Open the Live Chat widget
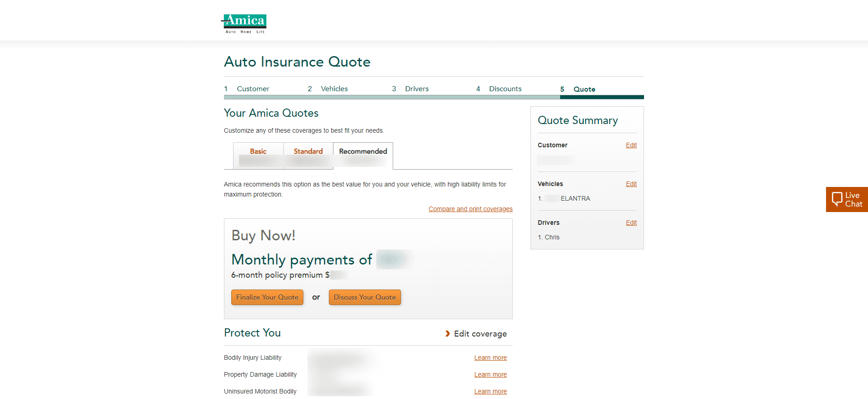The image size is (868, 399). [x=847, y=199]
